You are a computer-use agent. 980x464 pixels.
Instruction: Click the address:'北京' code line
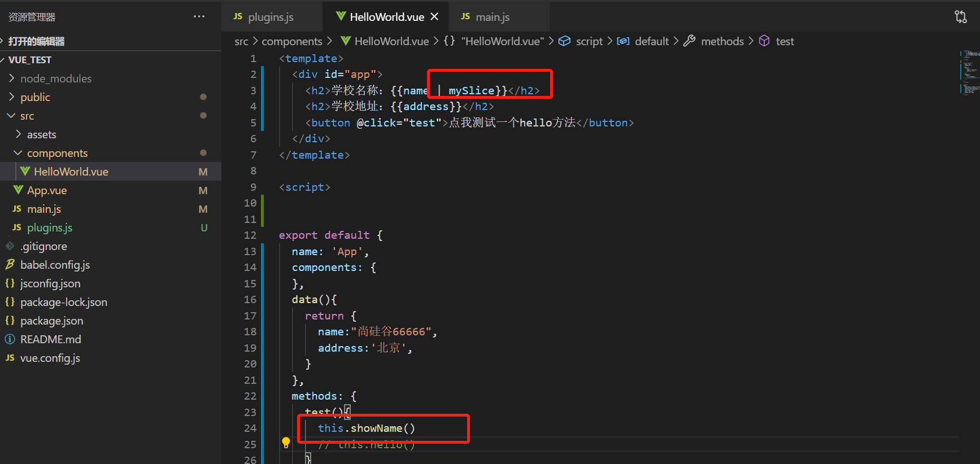365,348
